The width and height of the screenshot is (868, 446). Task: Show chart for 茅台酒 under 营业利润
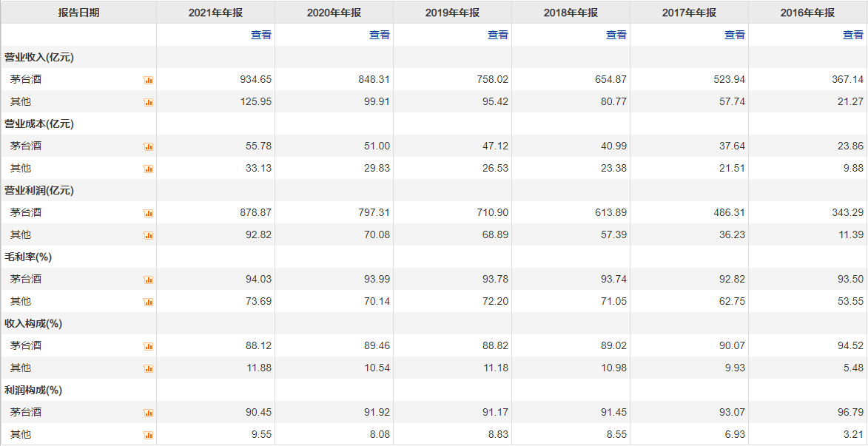tap(148, 213)
